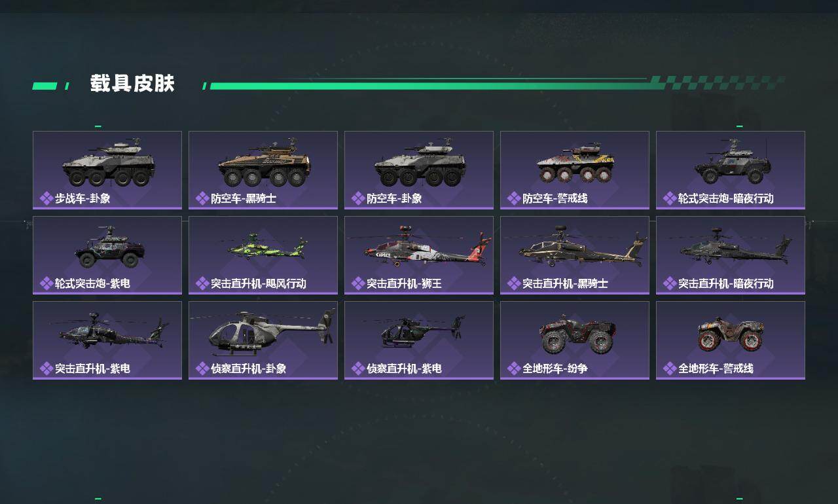Image resolution: width=838 pixels, height=504 pixels.
Task: Open the 防空车-卦象 skin tile
Action: coord(419,170)
